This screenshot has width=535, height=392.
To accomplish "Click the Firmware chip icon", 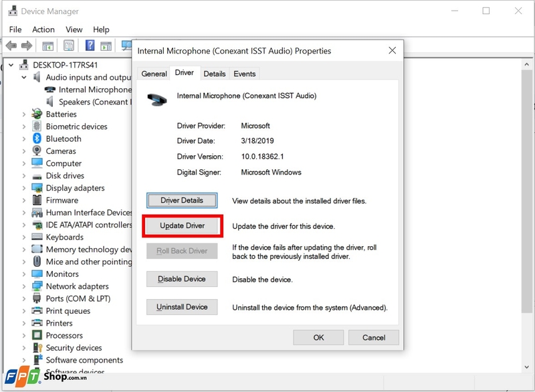I will pos(37,200).
